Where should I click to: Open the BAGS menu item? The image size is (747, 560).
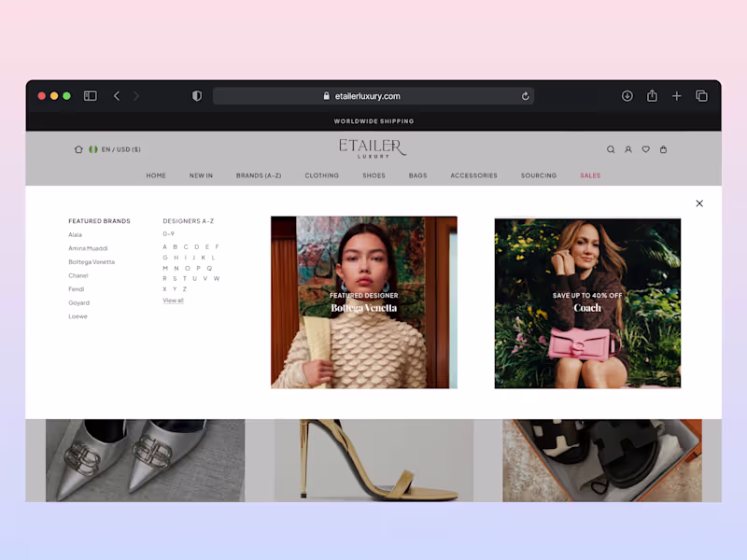point(417,175)
